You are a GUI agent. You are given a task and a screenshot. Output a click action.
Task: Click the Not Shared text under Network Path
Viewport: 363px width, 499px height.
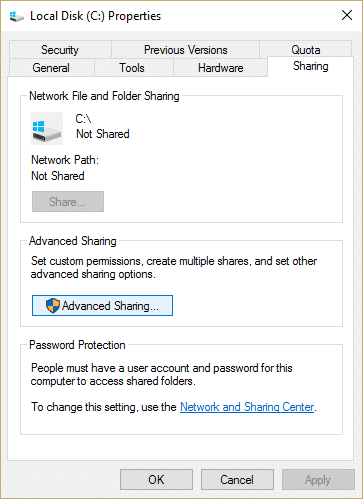pyautogui.click(x=58, y=176)
